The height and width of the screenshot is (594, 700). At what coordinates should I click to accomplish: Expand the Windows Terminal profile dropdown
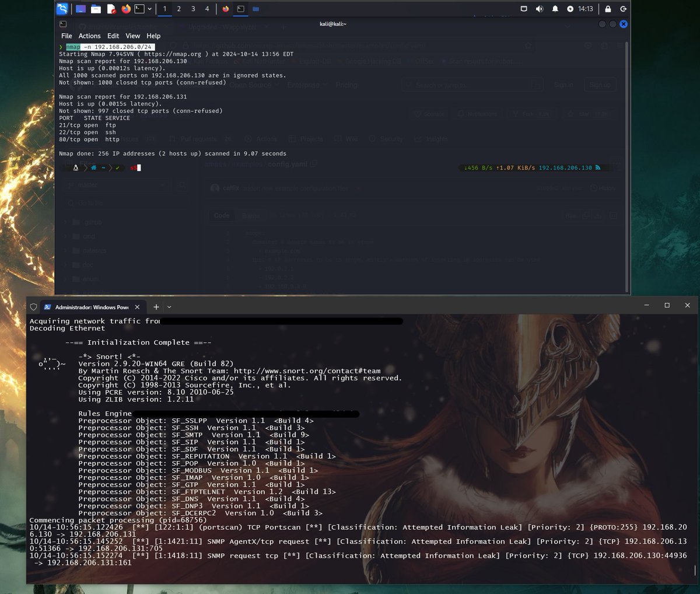(x=169, y=307)
